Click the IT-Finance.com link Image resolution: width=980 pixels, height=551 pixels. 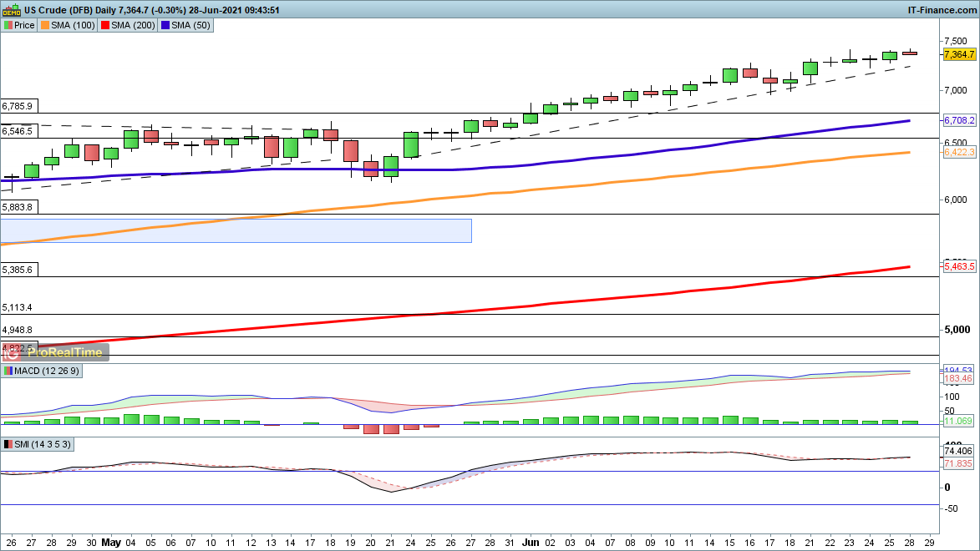(941, 10)
